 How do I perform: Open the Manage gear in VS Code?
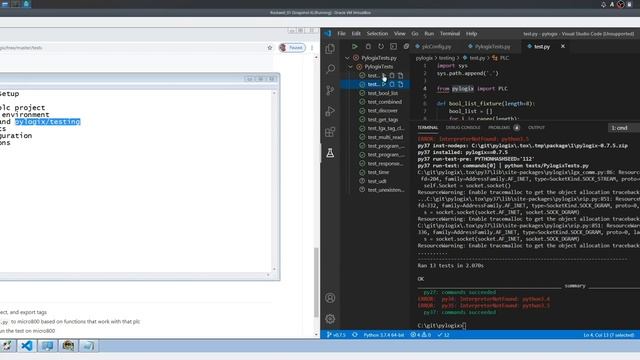click(x=330, y=319)
